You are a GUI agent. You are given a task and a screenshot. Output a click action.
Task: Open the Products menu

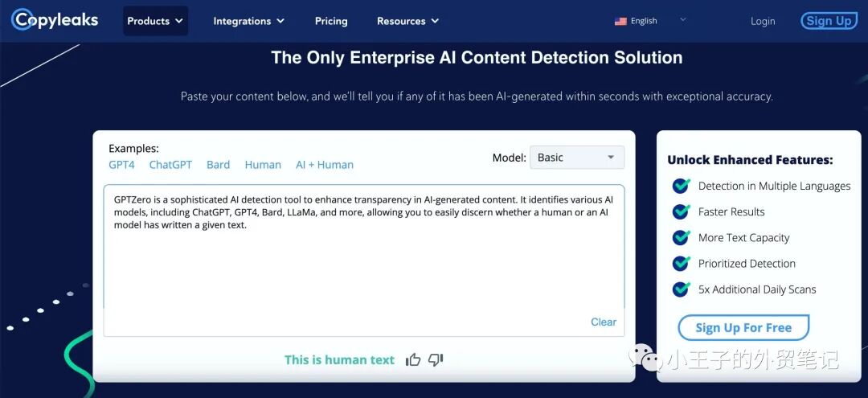pyautogui.click(x=155, y=21)
